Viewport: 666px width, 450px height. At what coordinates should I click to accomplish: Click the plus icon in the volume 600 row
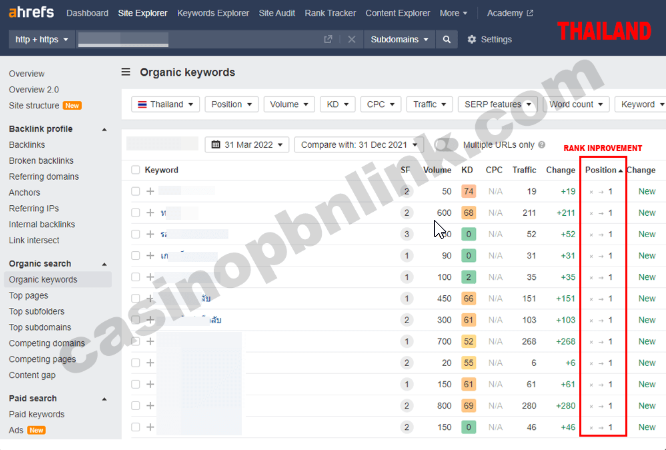pyautogui.click(x=150, y=212)
